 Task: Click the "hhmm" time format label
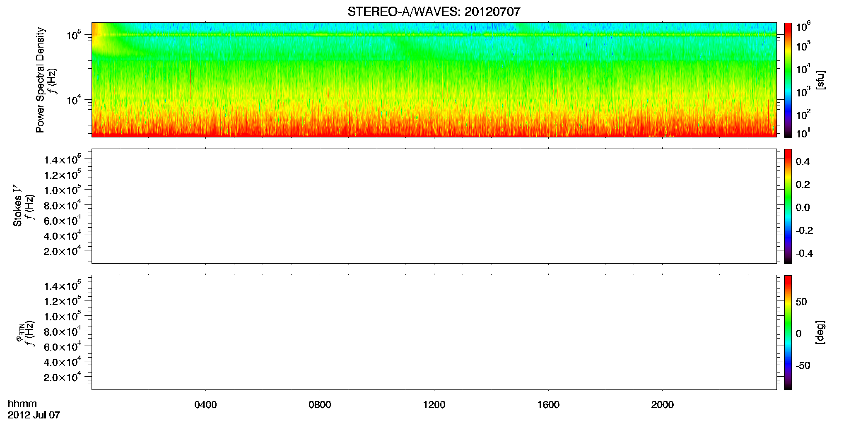(22, 404)
